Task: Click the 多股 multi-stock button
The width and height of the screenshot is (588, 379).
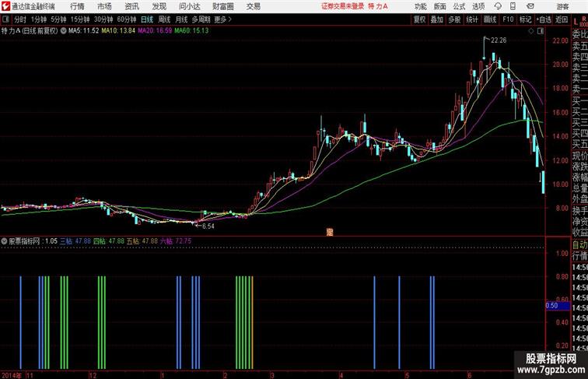Action: 454,19
